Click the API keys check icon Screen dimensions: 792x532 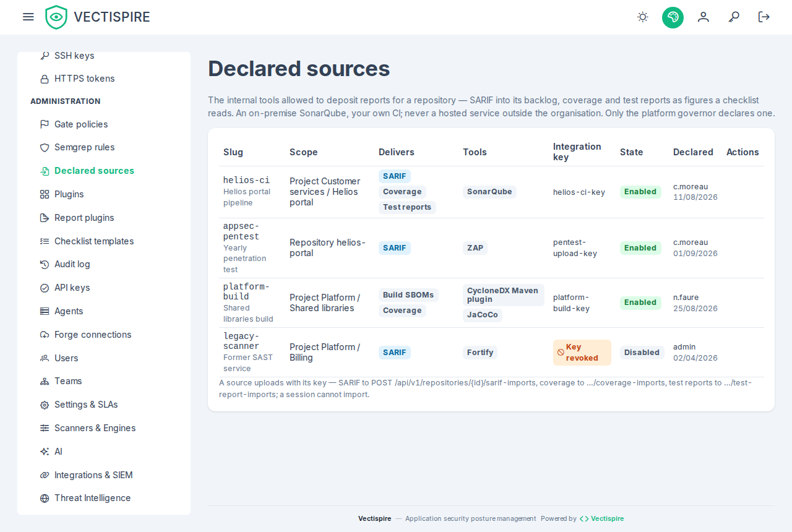pos(45,288)
